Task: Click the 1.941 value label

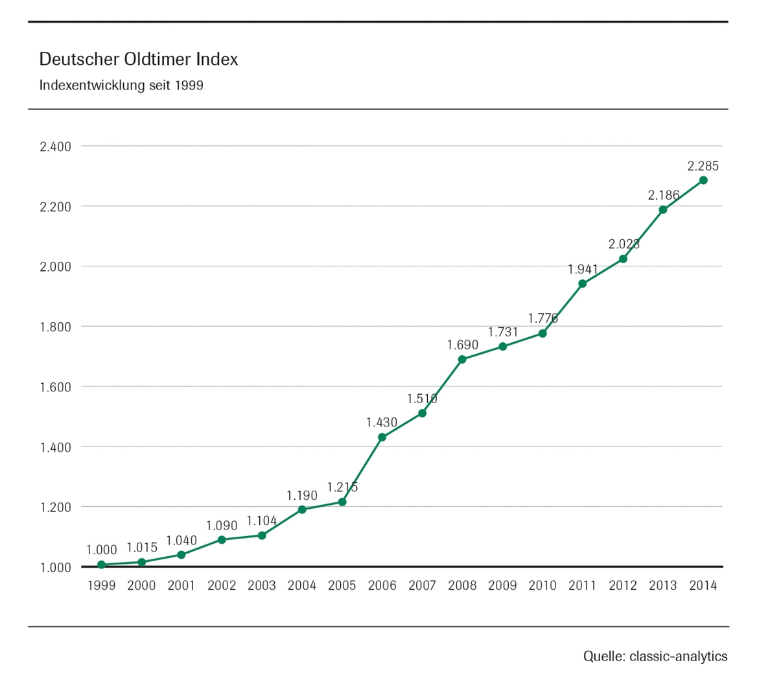Action: pos(583,269)
